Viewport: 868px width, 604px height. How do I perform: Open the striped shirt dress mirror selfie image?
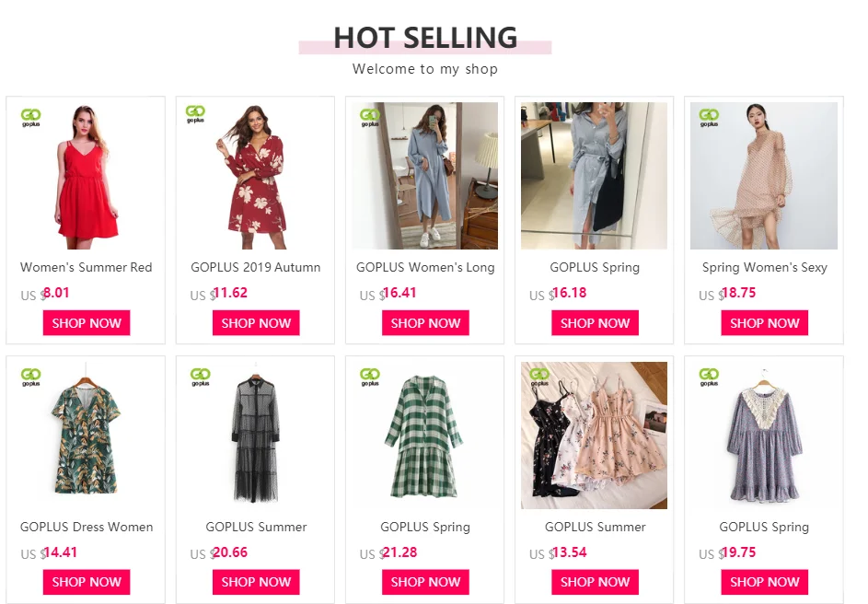coord(594,176)
